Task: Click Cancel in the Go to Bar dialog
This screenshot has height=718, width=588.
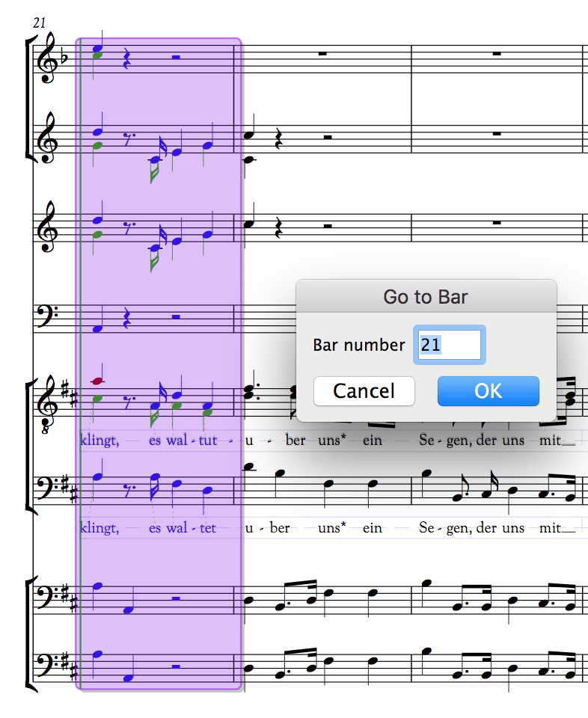Action: 364,391
